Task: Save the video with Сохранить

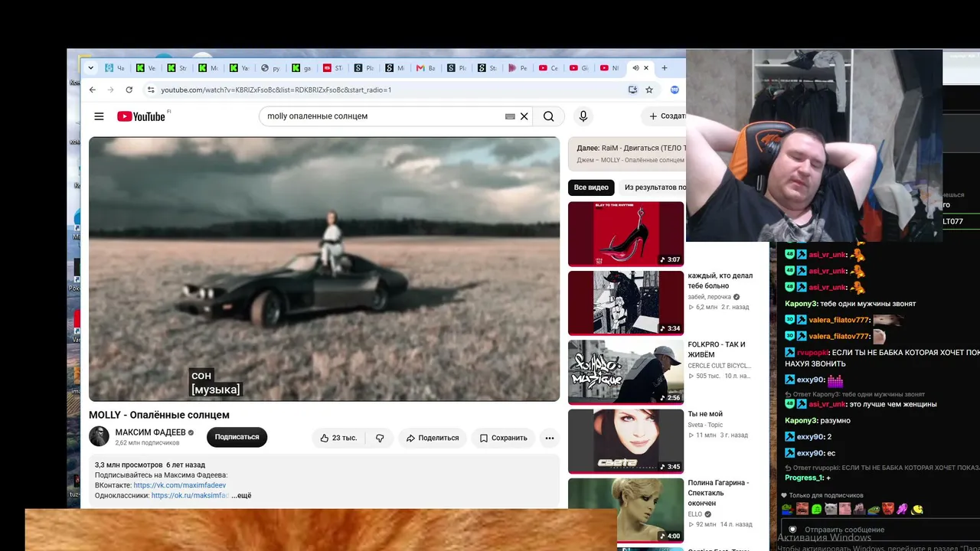Action: click(x=503, y=438)
